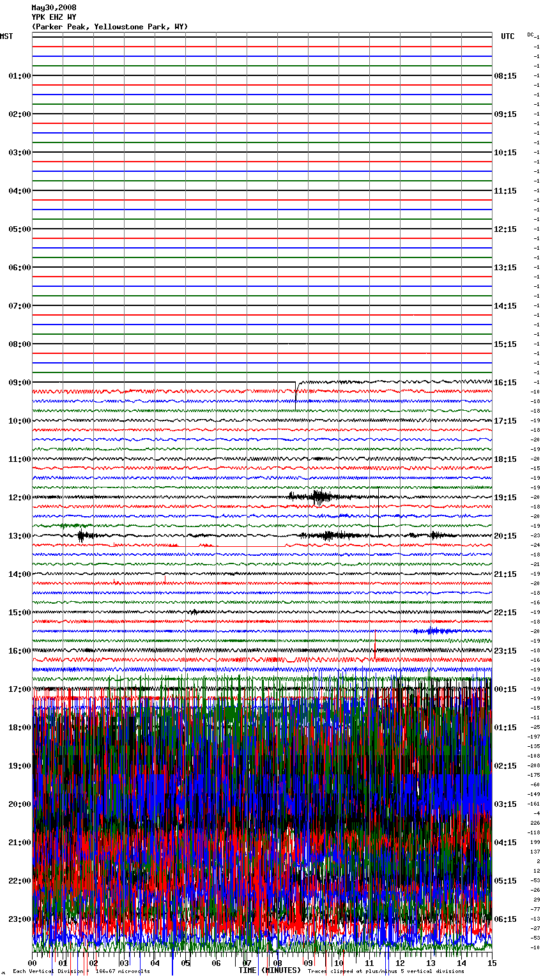Image resolution: width=543 pixels, height=980 pixels.
Task: Select the 23:00 MST time label
Action: pos(20,919)
